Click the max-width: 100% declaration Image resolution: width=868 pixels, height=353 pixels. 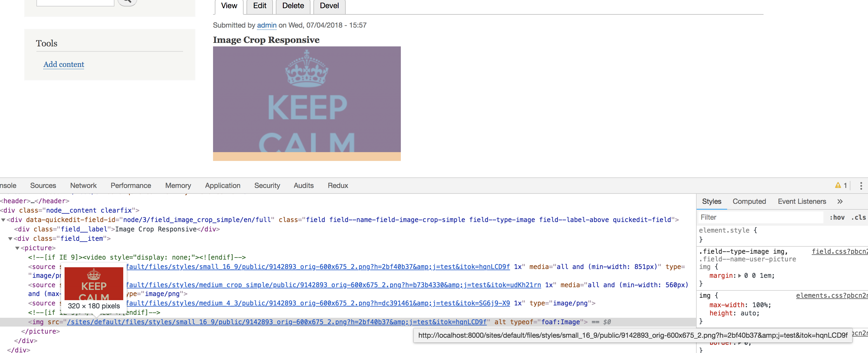740,305
